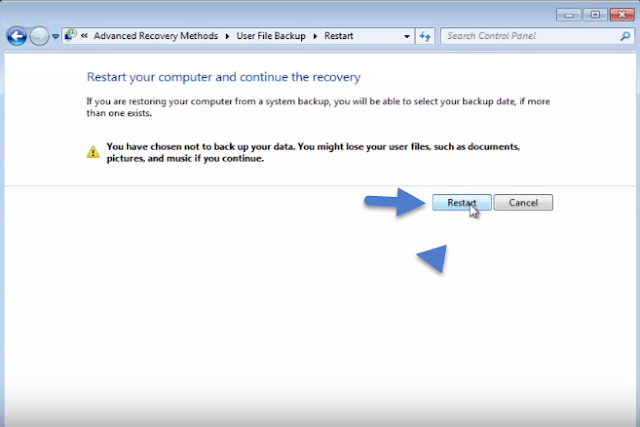Click the 'Restart your computer and continue the recovery' heading
Image resolution: width=640 pixels, height=427 pixels.
pyautogui.click(x=224, y=77)
